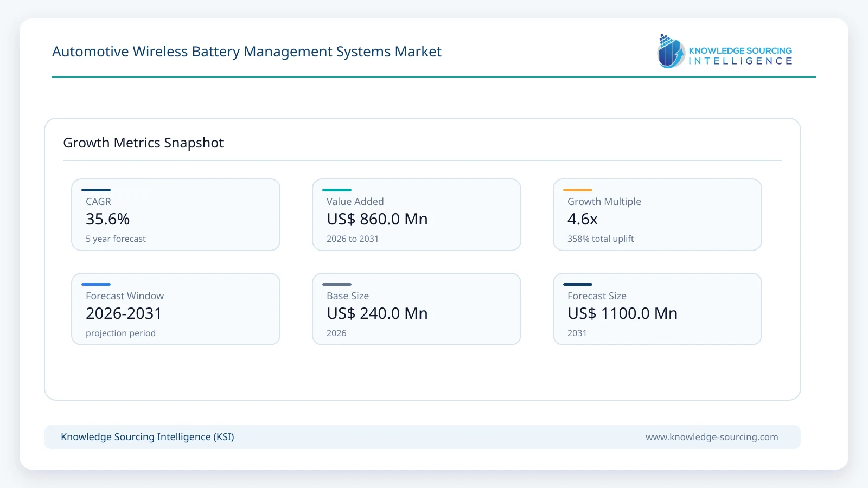Select the Forecast Size figure US$ 1100.0 Mn

[x=622, y=313]
